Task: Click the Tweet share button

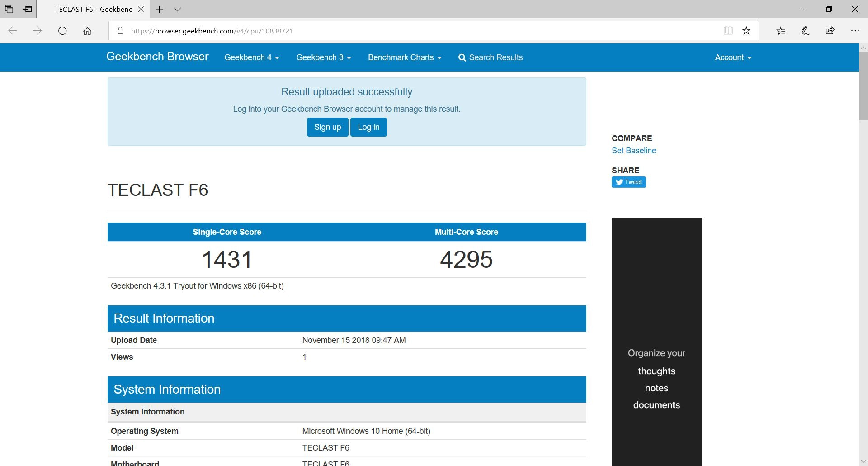Action: [629, 182]
